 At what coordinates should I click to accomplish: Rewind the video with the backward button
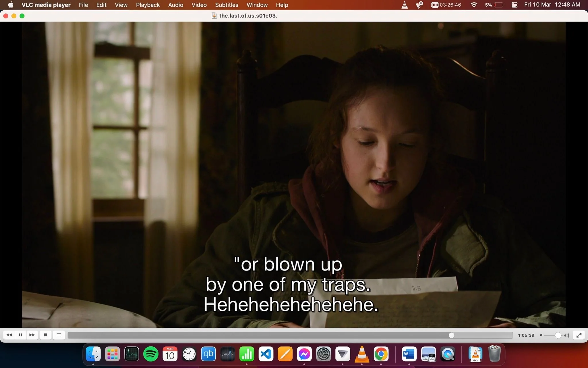click(x=9, y=335)
